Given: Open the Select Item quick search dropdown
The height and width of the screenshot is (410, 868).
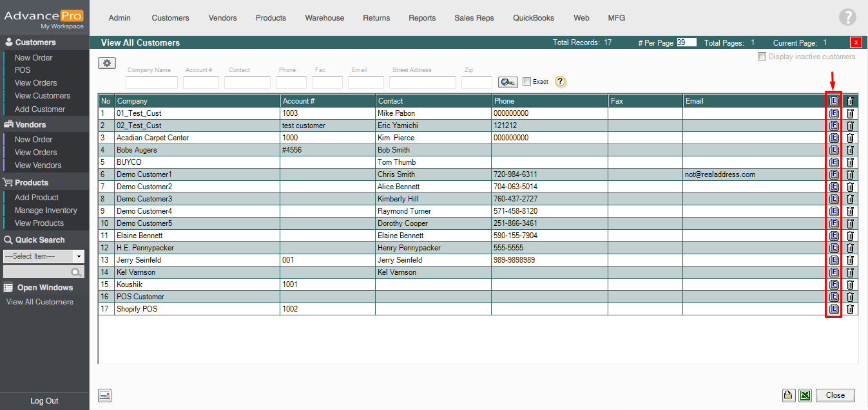Looking at the screenshot, I should 44,256.
